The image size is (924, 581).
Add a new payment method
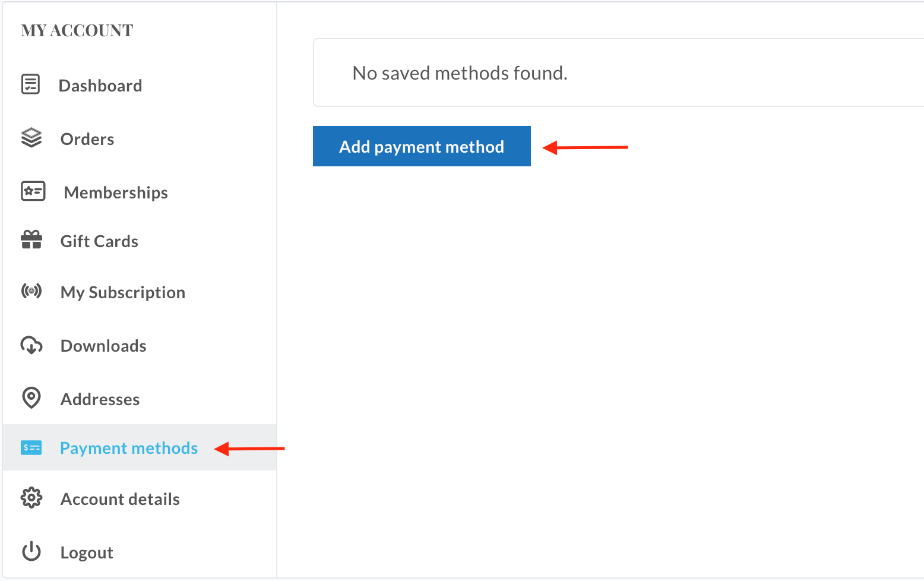tap(422, 146)
